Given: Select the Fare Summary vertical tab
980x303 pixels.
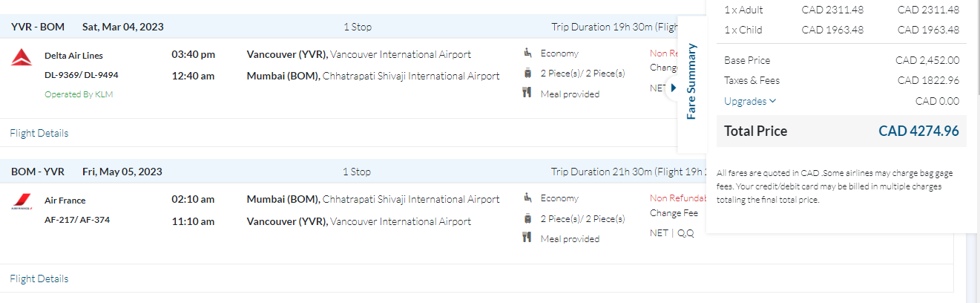Looking at the screenshot, I should (691, 82).
